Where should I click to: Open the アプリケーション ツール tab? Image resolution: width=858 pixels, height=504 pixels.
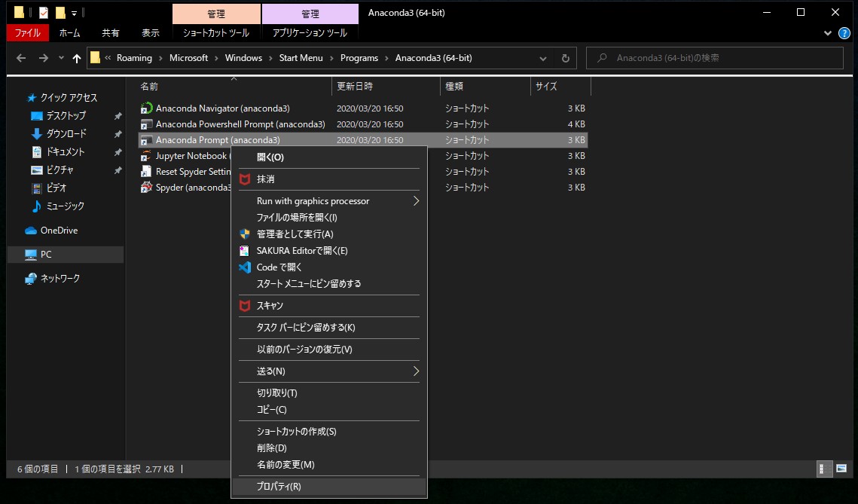pyautogui.click(x=310, y=33)
